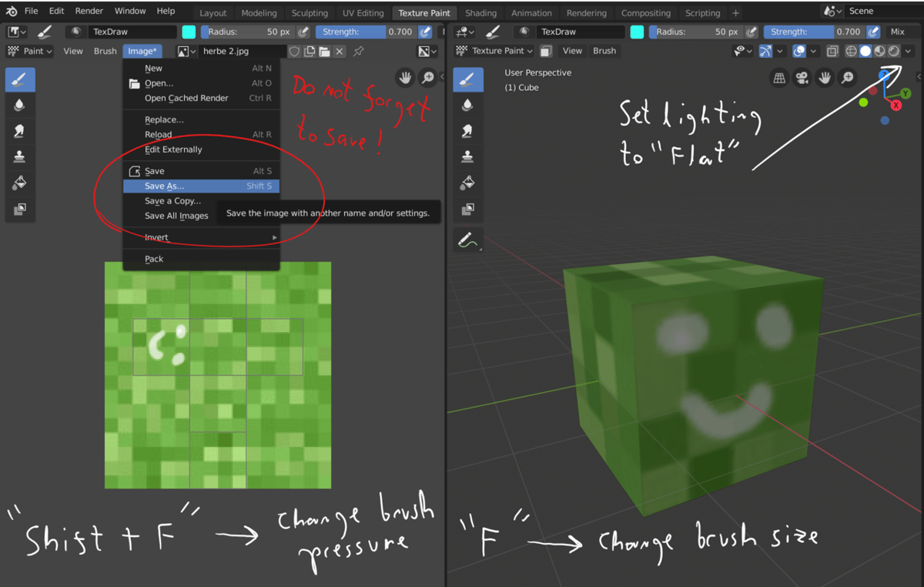Click the green Y axis on navigation gizmo
924x587 pixels.
(906, 93)
